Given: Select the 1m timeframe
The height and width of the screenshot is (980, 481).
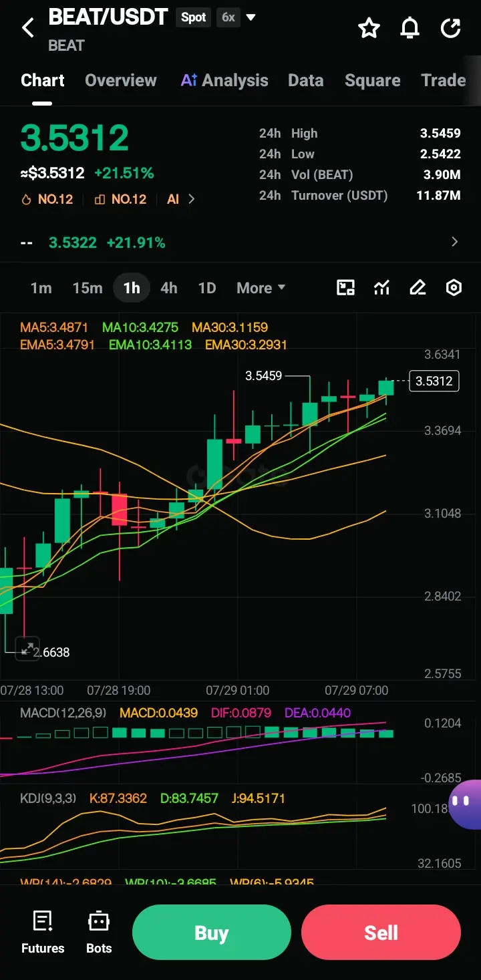Looking at the screenshot, I should (x=41, y=288).
